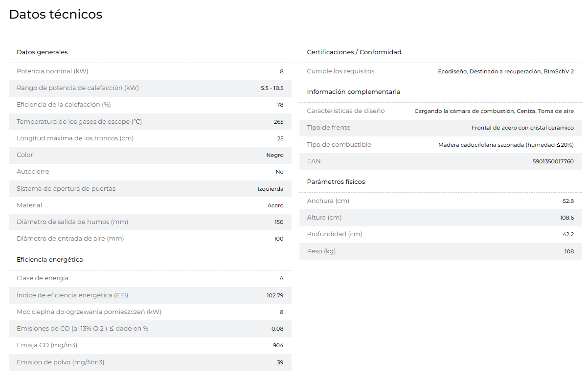This screenshot has width=588, height=380.
Task: Select 'Madera caducifolaria sazonada (humedad ≤20%)'
Action: click(x=506, y=145)
